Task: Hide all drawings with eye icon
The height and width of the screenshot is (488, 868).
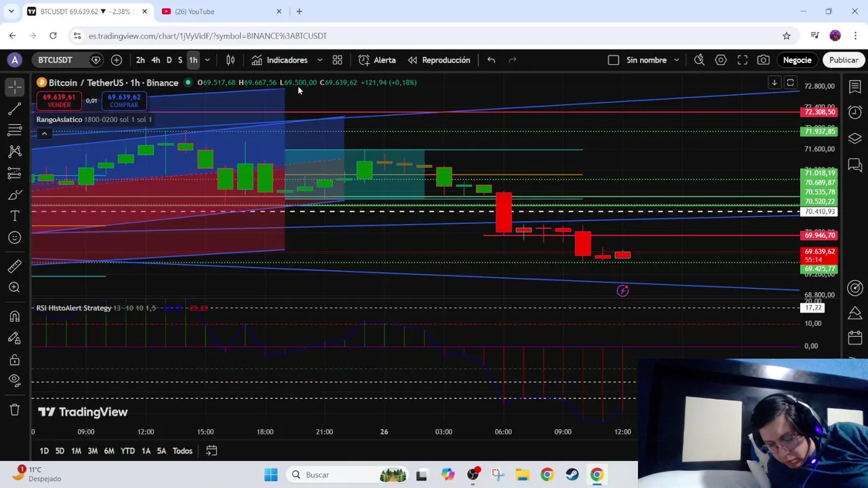Action: pos(14,381)
